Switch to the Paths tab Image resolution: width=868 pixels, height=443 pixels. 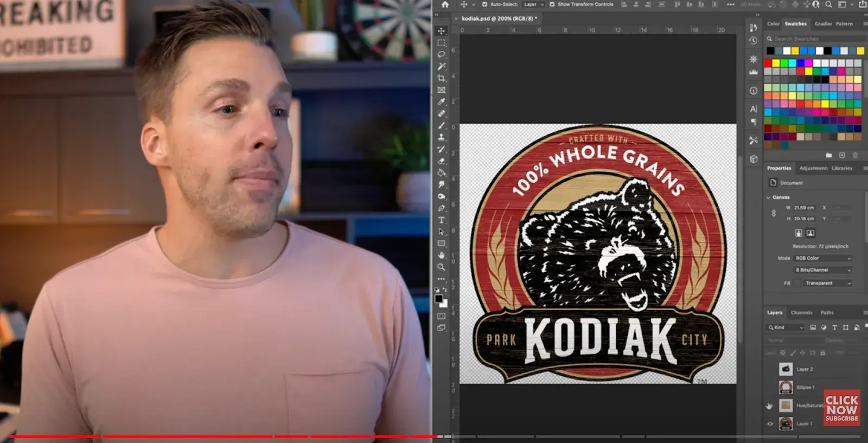[x=827, y=312]
